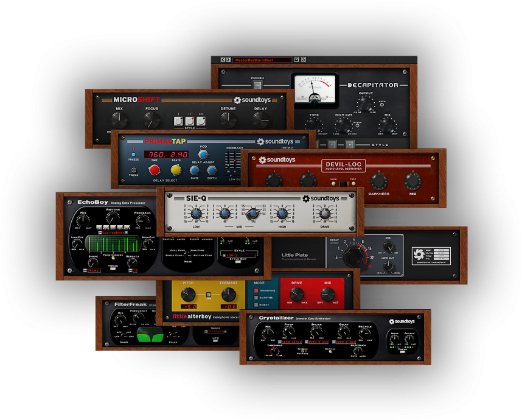The width and height of the screenshot is (522, 420).
Task: Click the Little AlterBoy Drive knob
Action: point(296,294)
